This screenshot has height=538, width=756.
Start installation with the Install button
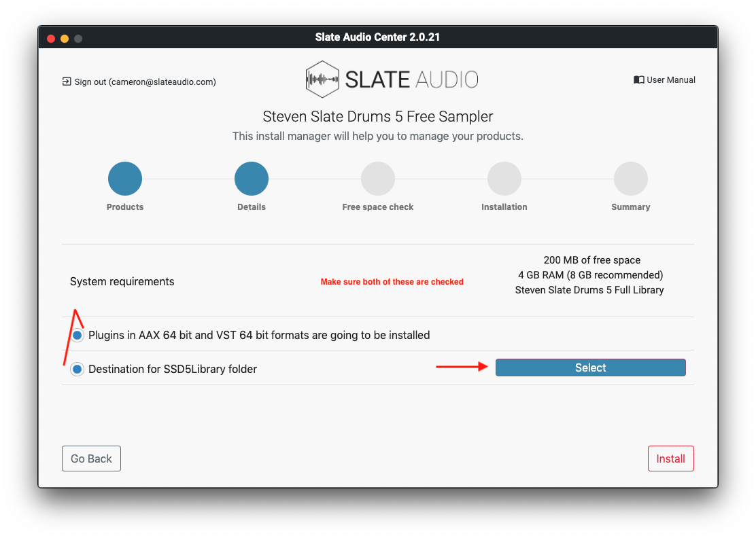pos(670,459)
